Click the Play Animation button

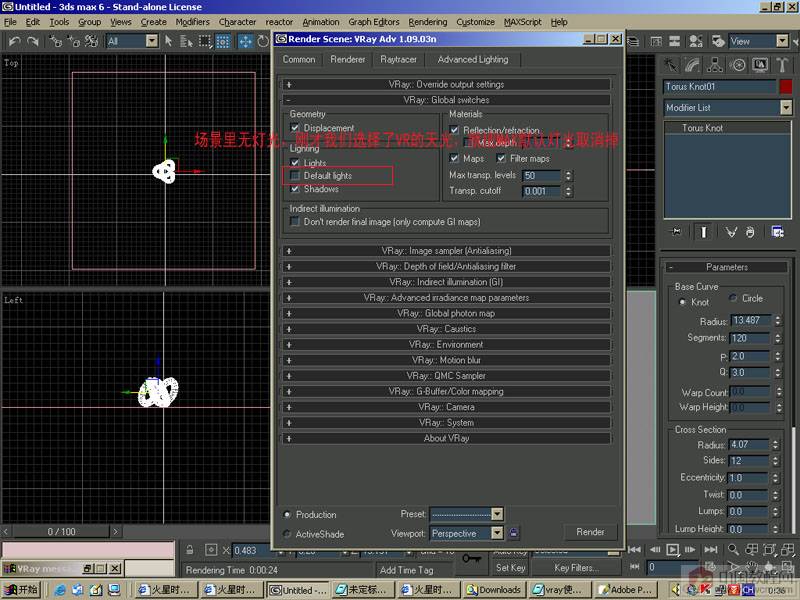point(672,549)
